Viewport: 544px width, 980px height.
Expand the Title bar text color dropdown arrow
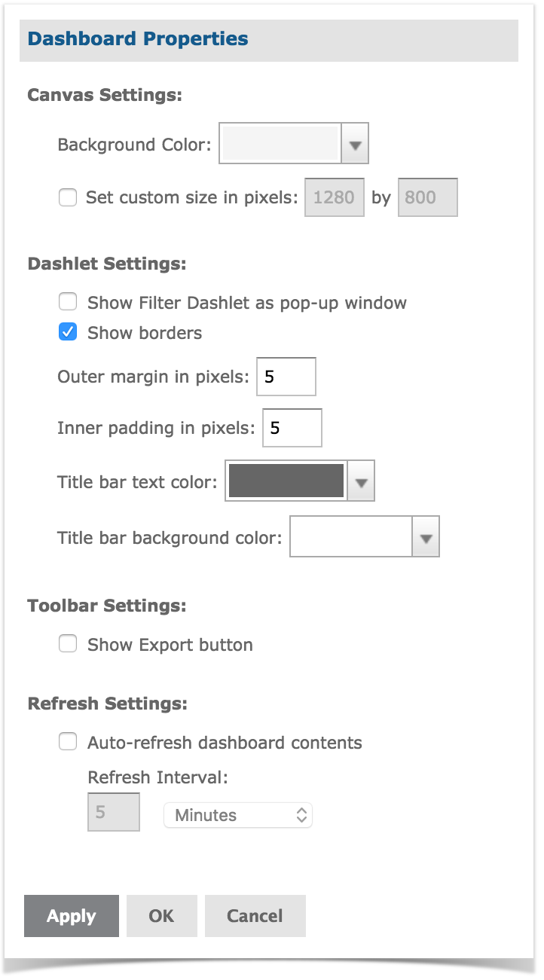(x=361, y=481)
